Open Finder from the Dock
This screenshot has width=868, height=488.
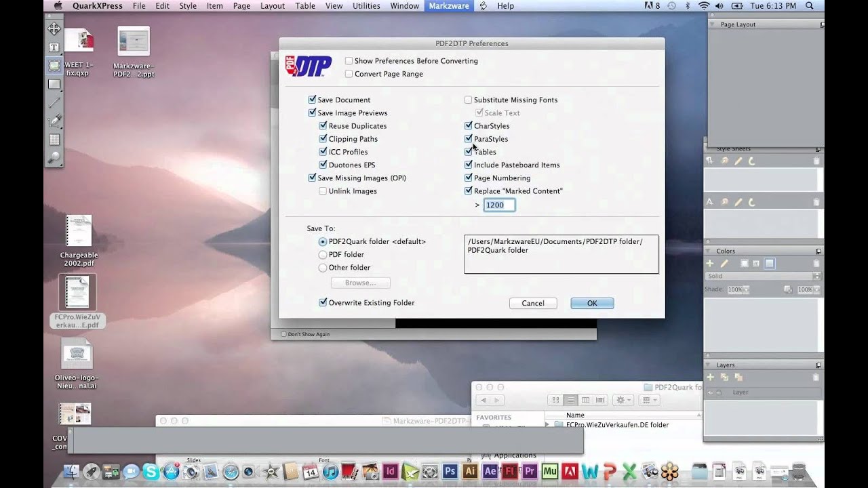coord(71,471)
